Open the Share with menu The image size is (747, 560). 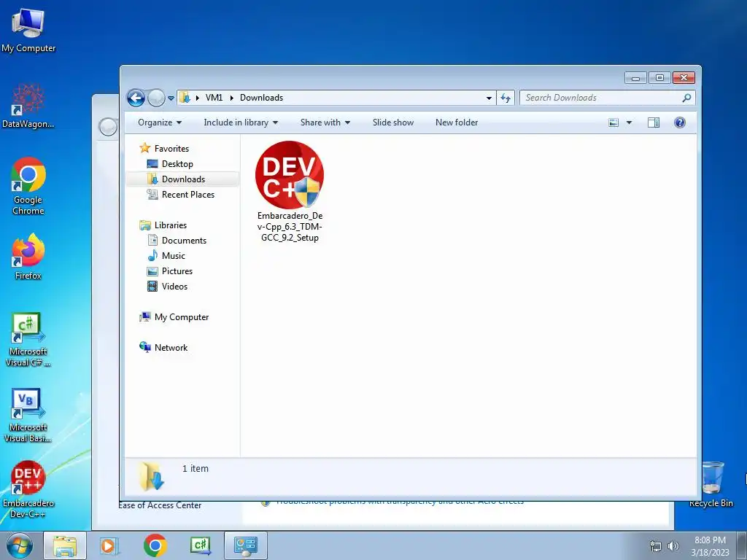(x=325, y=122)
